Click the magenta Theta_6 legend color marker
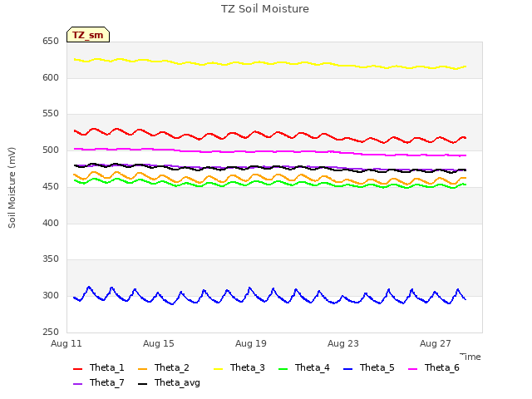 [412, 369]
